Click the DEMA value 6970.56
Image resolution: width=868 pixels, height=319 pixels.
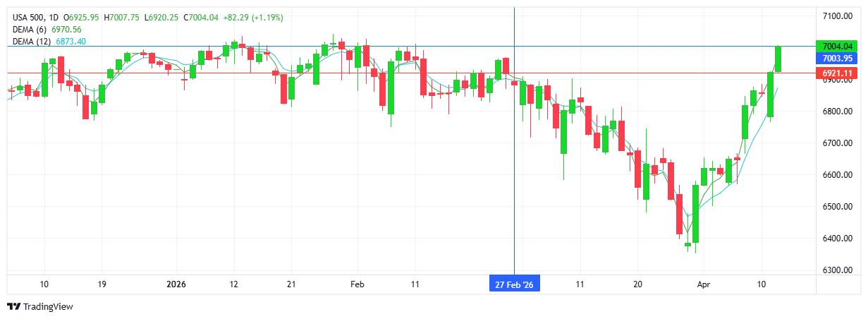pos(67,29)
